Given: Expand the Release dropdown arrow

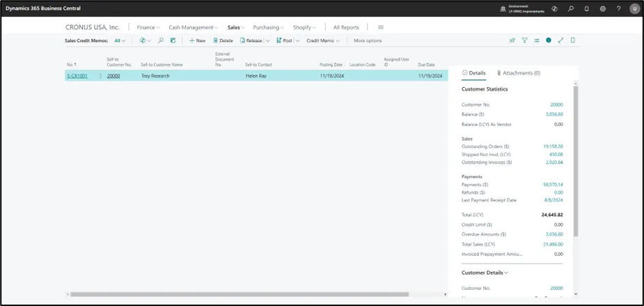Looking at the screenshot, I should (x=268, y=40).
